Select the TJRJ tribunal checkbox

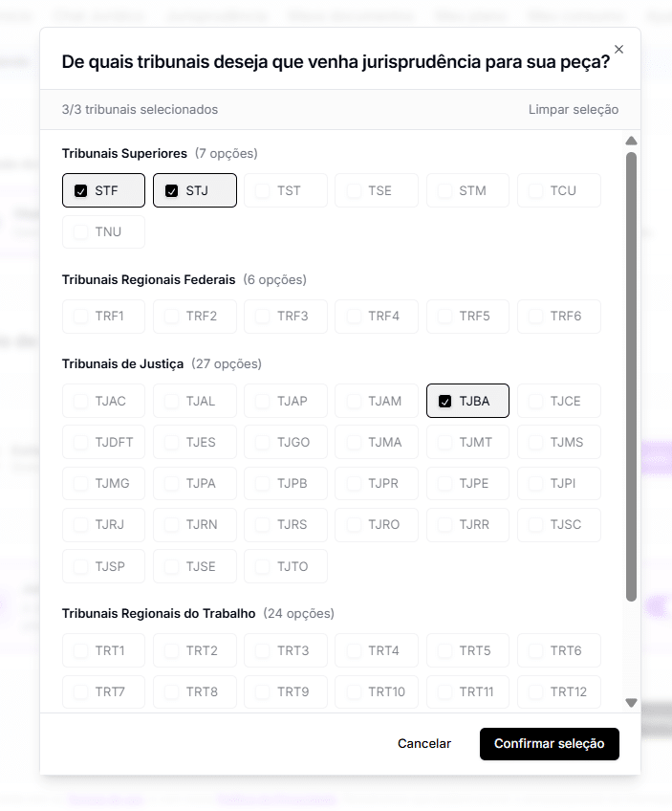click(81, 525)
